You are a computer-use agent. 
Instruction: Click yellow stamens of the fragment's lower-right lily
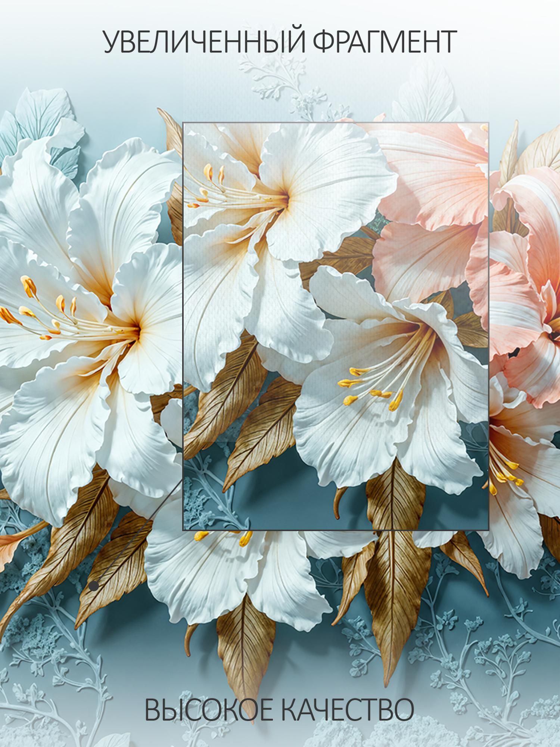click(x=370, y=388)
